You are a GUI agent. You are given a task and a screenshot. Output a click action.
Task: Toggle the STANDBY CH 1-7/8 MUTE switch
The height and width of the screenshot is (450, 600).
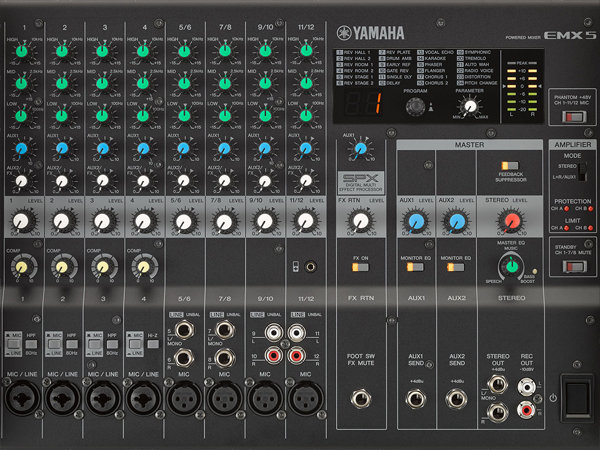pyautogui.click(x=571, y=263)
